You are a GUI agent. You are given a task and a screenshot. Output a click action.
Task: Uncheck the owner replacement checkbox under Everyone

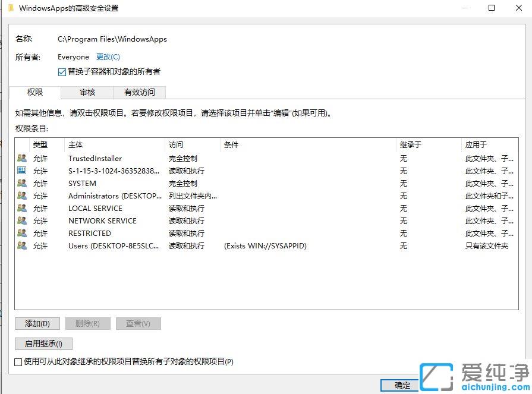61,71
